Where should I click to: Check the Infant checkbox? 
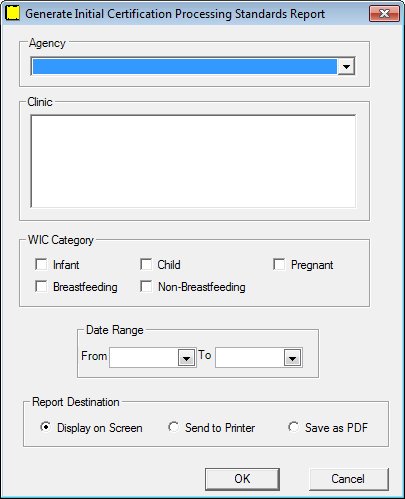pyautogui.click(x=41, y=264)
